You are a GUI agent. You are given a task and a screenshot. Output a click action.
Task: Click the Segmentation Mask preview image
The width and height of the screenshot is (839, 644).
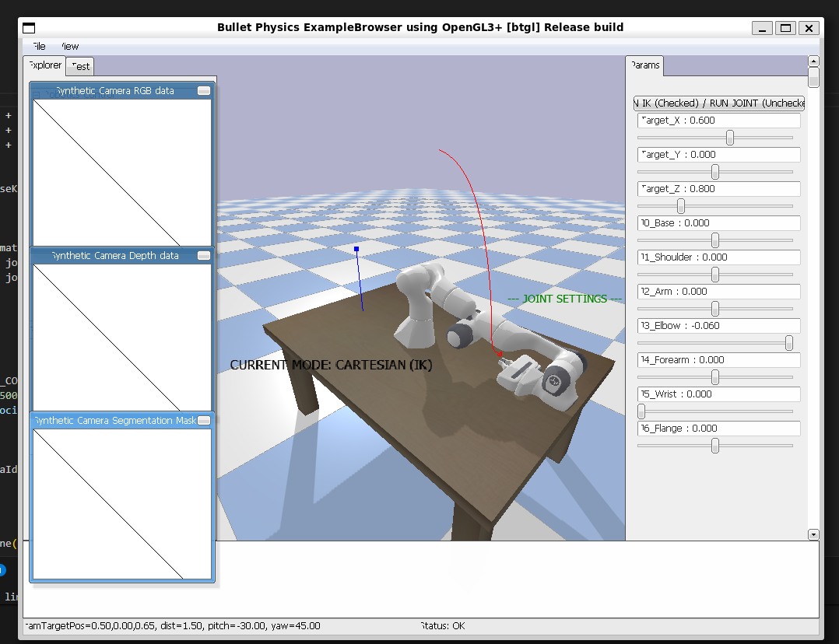point(122,504)
